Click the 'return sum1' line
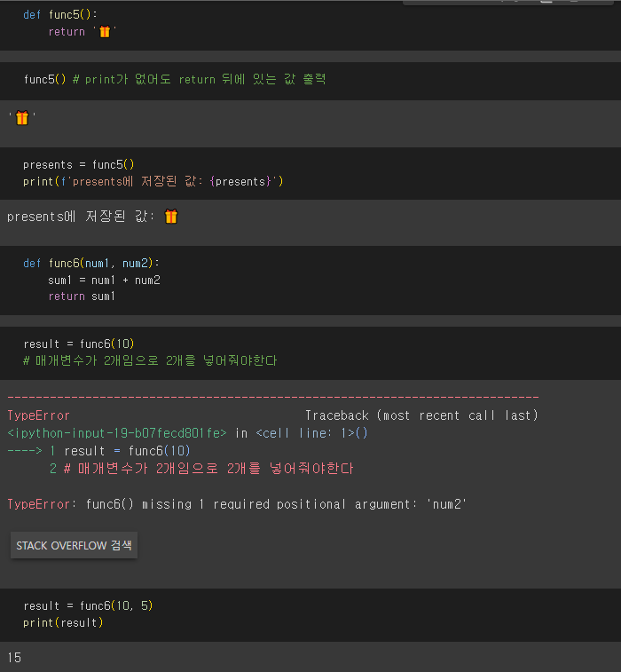This screenshot has height=672, width=621. pos(82,296)
